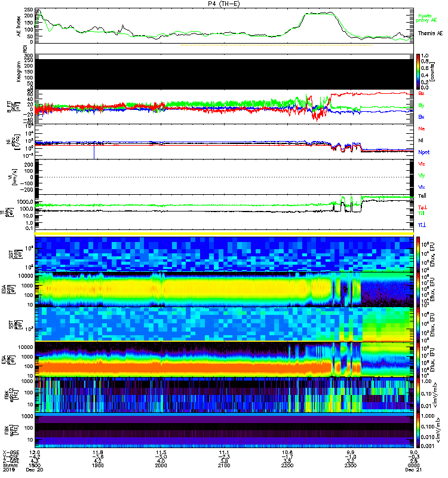448x478 pixels.
Task: Click the ESA electron Eflux color bar
Action: (x=418, y=359)
